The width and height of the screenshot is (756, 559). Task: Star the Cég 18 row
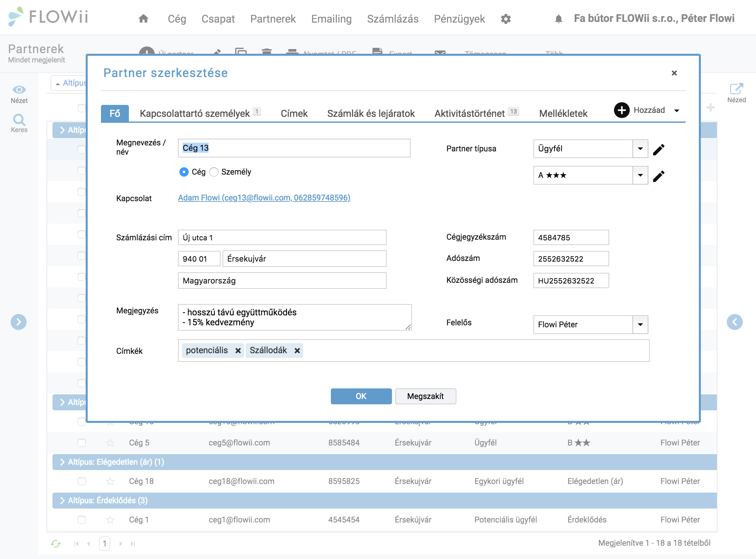(110, 481)
